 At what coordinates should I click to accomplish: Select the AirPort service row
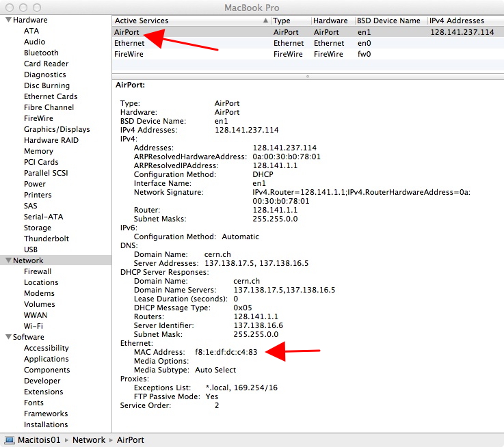click(x=308, y=32)
